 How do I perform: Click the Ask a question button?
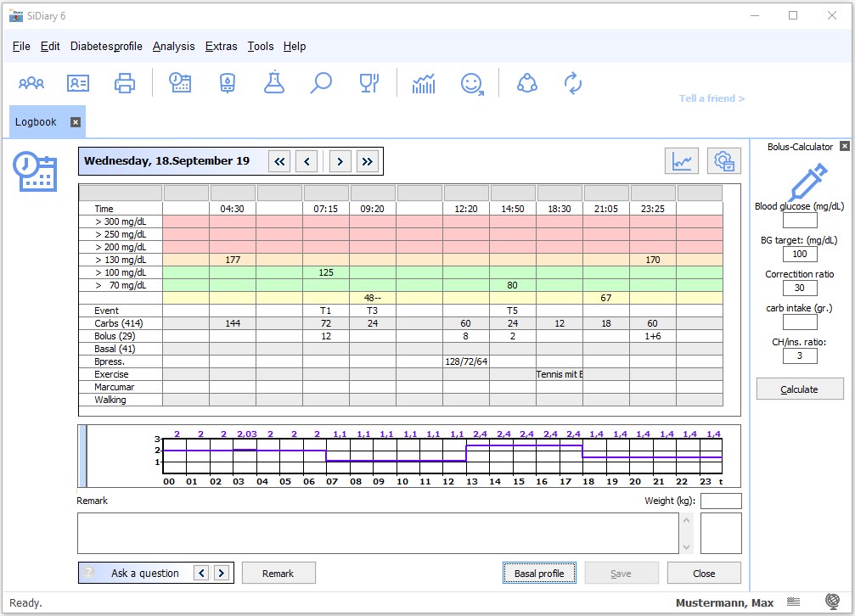pos(144,573)
